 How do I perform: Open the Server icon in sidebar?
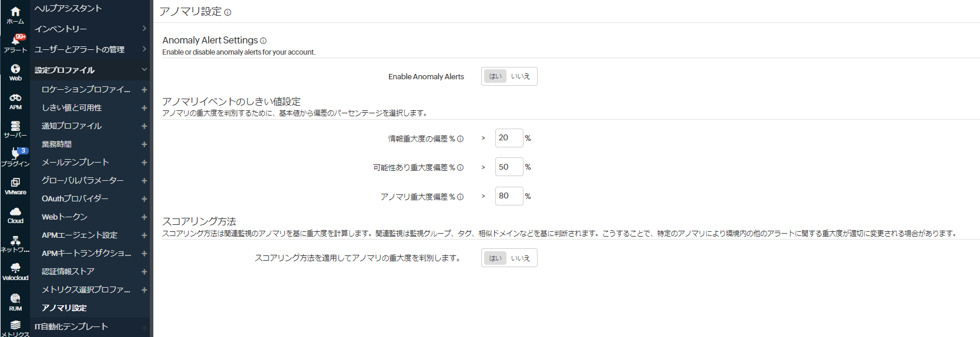coord(15,126)
